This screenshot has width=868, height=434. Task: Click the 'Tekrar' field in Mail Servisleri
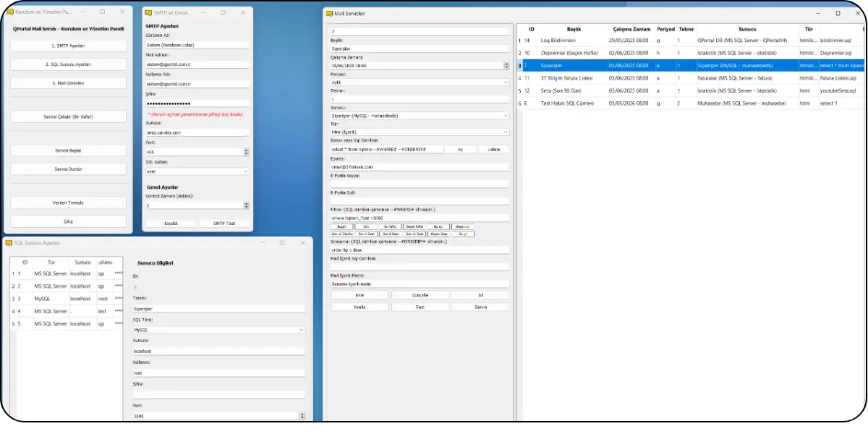[x=420, y=99]
